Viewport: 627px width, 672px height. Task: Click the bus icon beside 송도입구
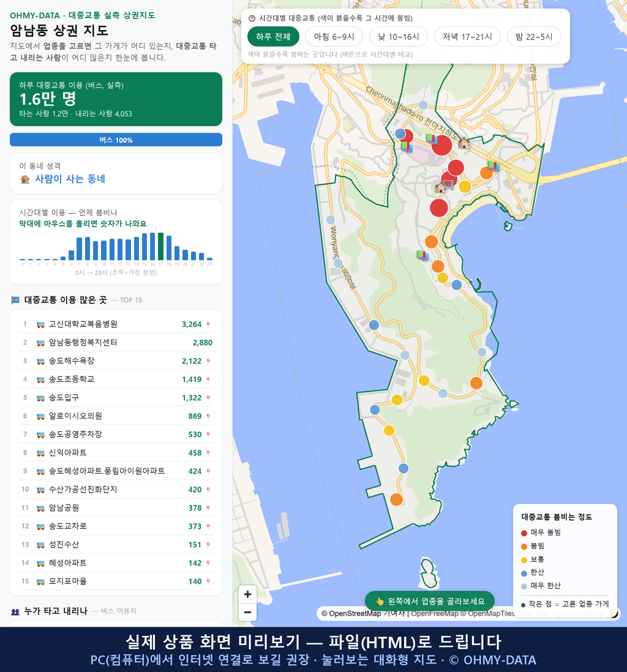[x=41, y=398]
